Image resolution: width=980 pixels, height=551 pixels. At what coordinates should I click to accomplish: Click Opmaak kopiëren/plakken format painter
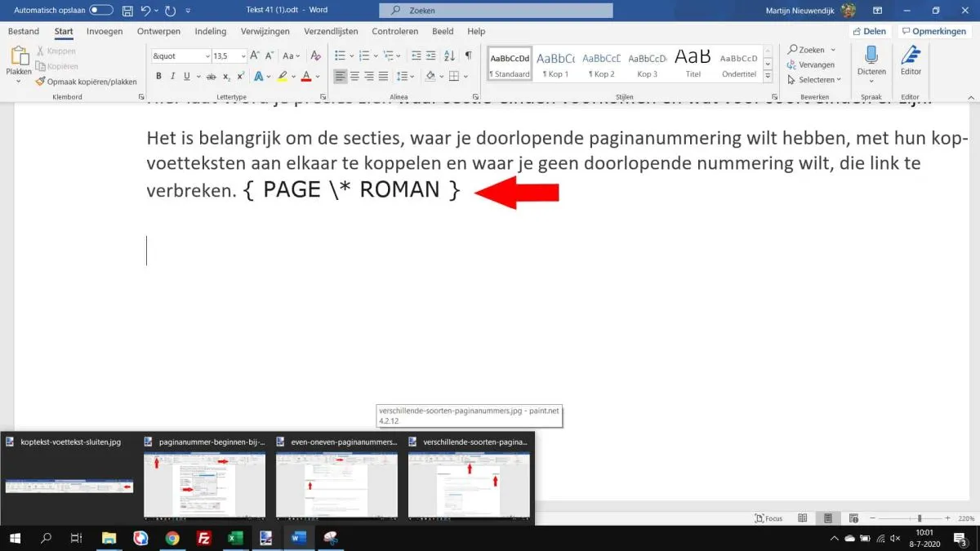tap(86, 82)
